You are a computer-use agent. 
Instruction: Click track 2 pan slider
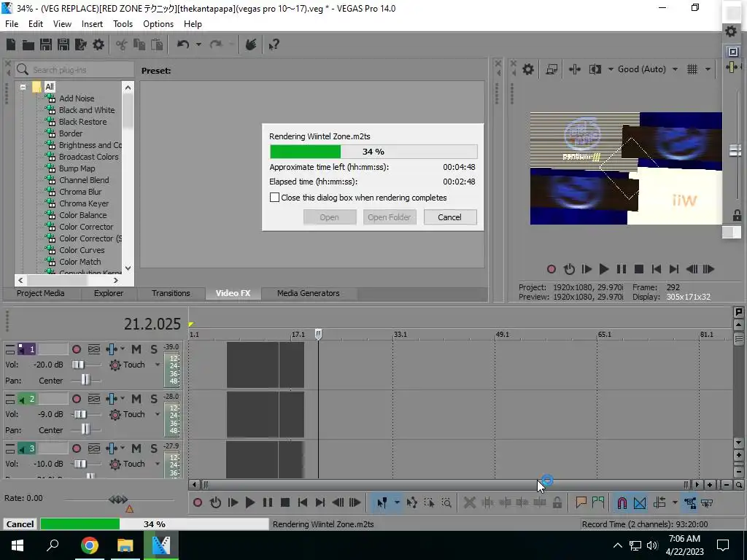86,430
